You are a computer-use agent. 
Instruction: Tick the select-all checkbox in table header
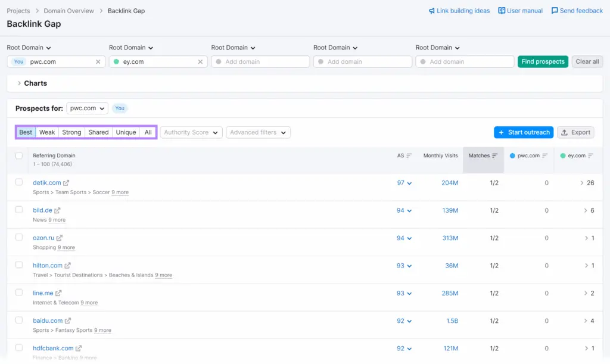pos(19,155)
